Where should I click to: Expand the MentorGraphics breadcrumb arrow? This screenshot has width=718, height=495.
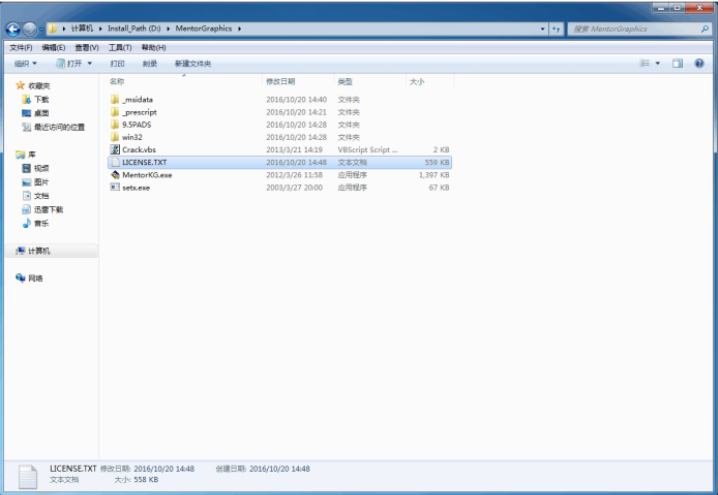tap(239, 28)
